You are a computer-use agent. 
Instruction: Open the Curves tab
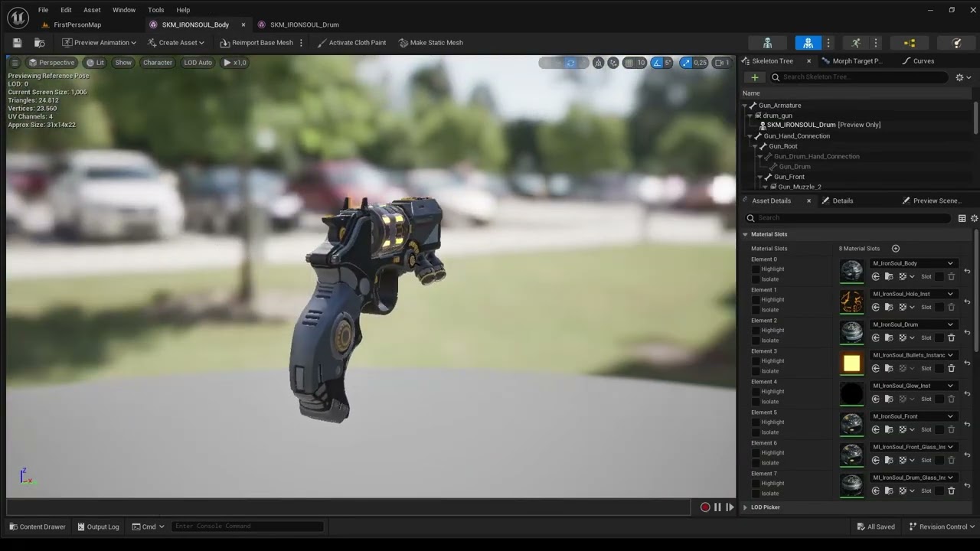918,61
